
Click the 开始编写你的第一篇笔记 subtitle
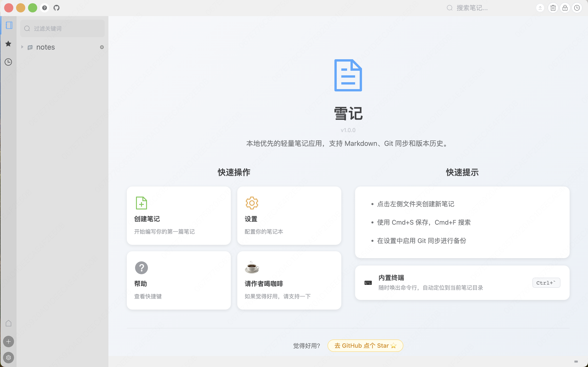pos(164,231)
